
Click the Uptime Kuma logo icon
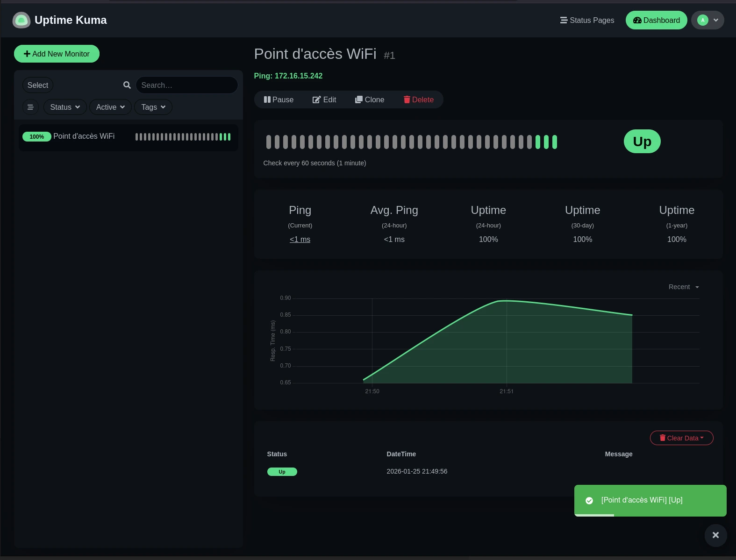[x=21, y=20]
